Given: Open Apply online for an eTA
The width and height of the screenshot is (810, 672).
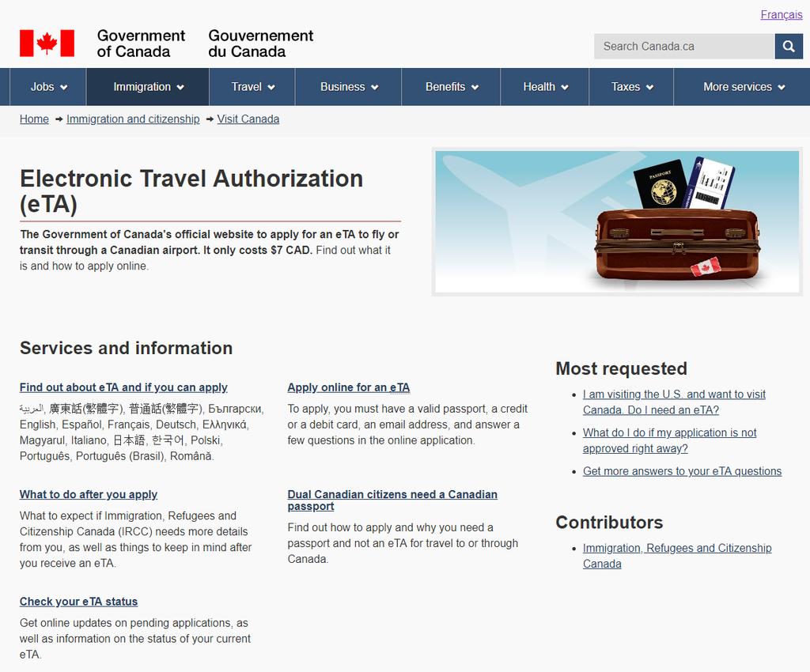Looking at the screenshot, I should pos(349,387).
